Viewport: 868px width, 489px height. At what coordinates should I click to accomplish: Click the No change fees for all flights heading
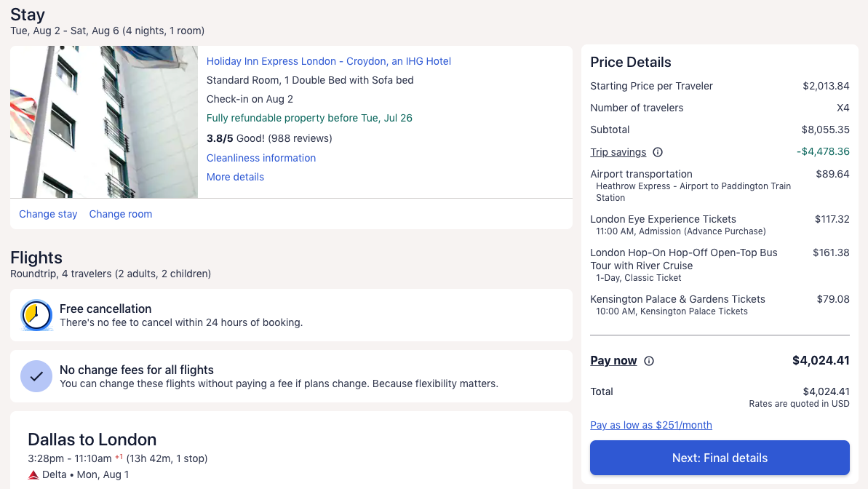pyautogui.click(x=137, y=370)
